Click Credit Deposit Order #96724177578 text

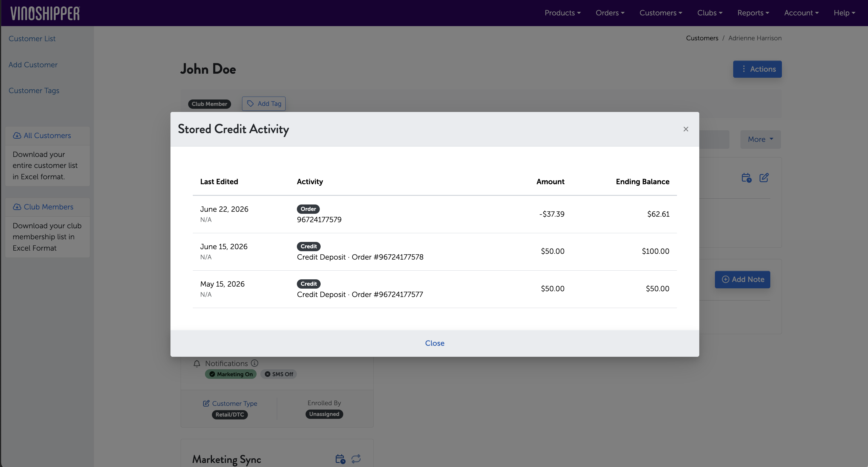pyautogui.click(x=360, y=257)
